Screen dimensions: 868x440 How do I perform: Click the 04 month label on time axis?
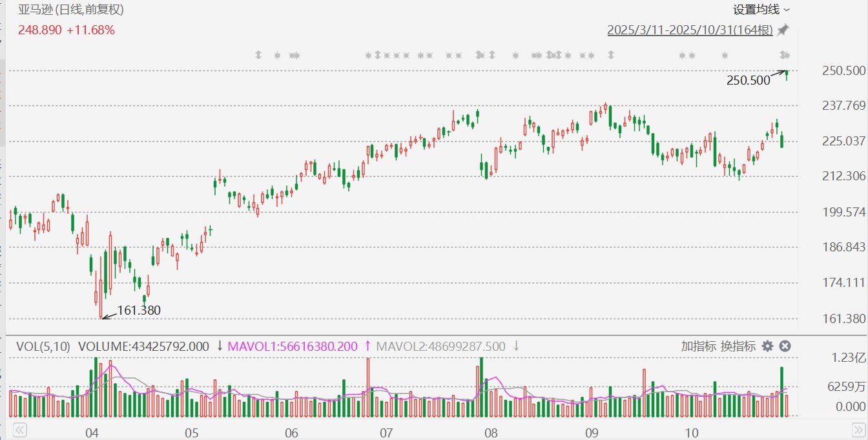[x=91, y=432]
